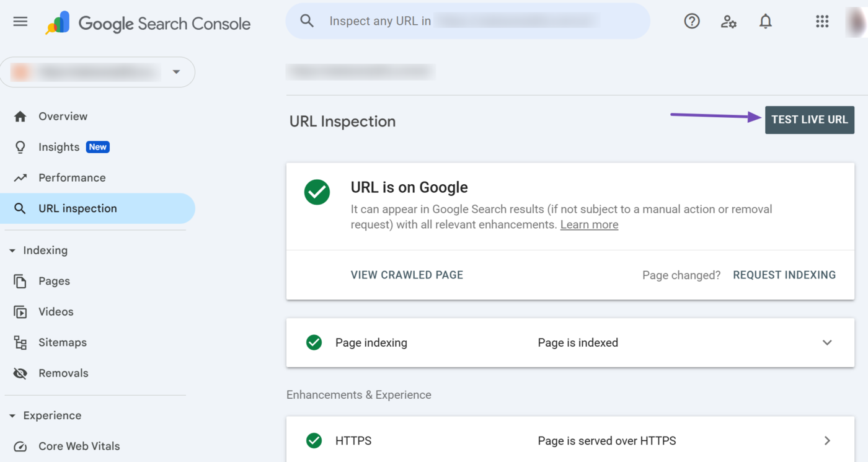Select Sitemaps in the sidebar
Screen dimensions: 868x462
(62, 343)
